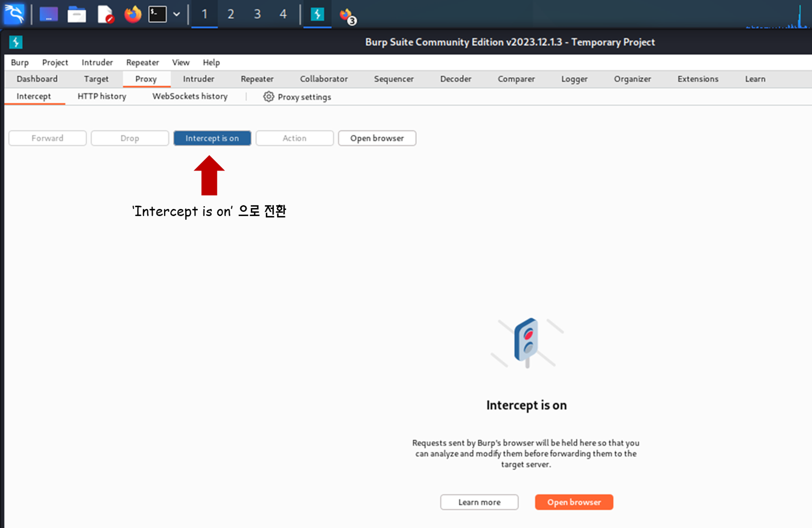Open the Intruder menu in menu bar
The height and width of the screenshot is (528, 812).
click(x=97, y=62)
